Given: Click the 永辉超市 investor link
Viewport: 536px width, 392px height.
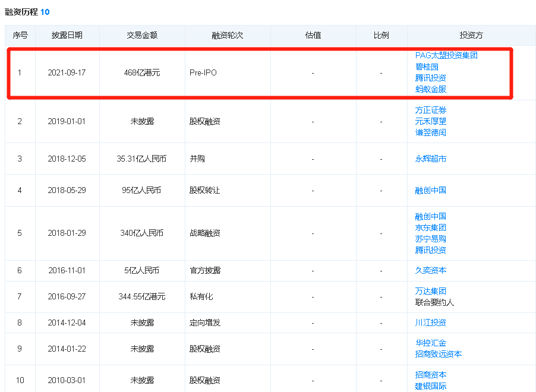Looking at the screenshot, I should point(430,159).
